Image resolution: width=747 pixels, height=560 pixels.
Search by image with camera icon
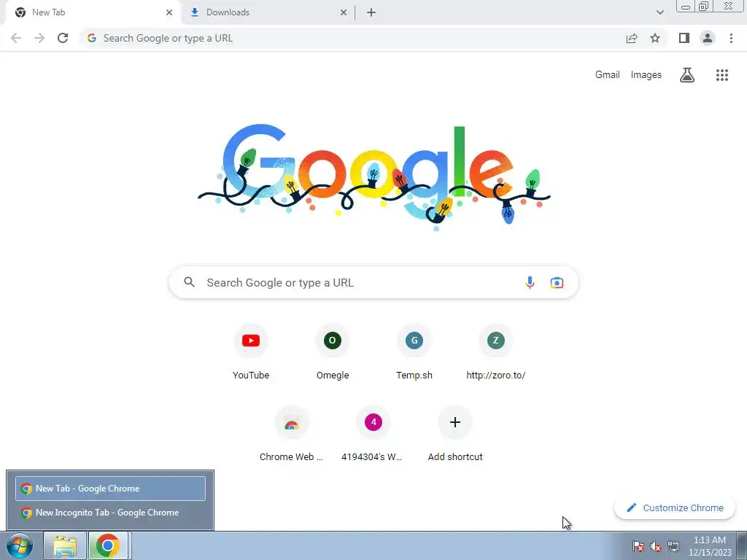pos(557,282)
